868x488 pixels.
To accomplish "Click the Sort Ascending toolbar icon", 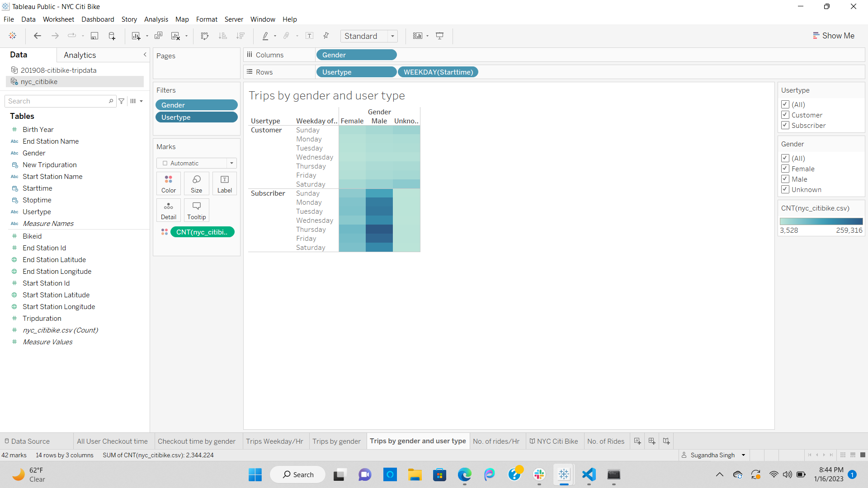I will [222, 36].
